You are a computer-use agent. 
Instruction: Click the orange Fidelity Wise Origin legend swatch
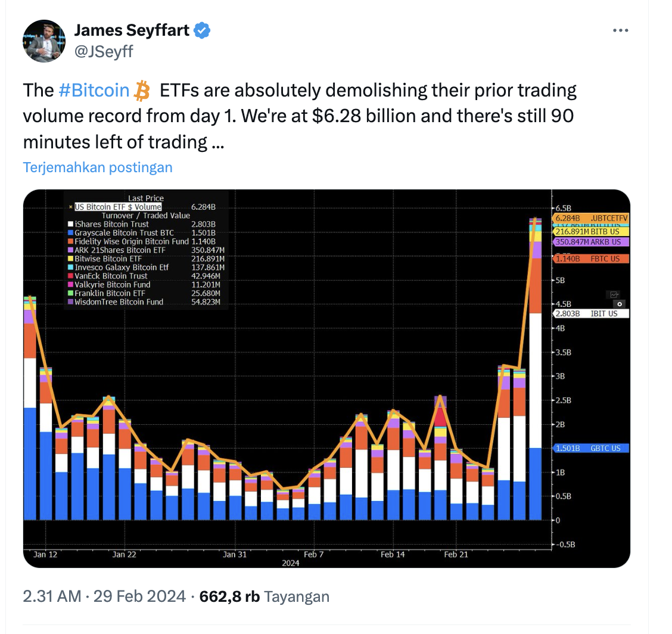coord(71,241)
